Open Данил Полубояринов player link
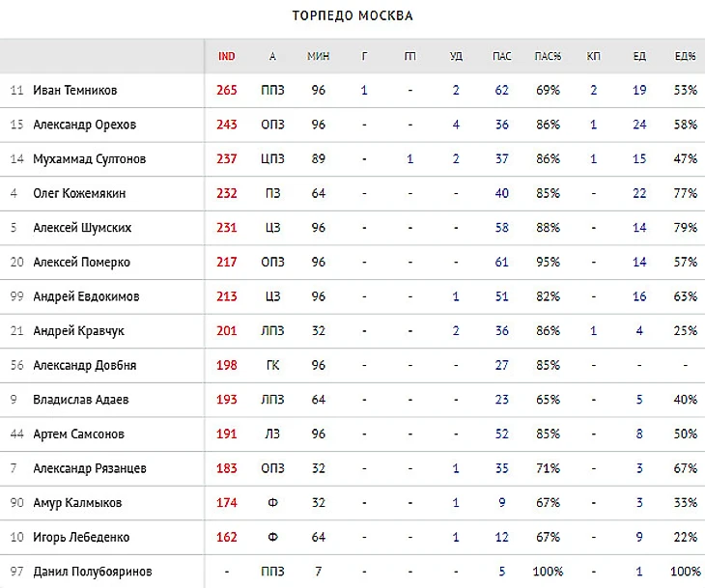 point(93,572)
